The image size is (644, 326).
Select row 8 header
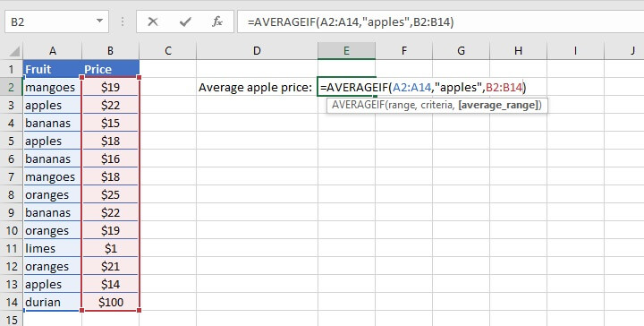tap(12, 194)
